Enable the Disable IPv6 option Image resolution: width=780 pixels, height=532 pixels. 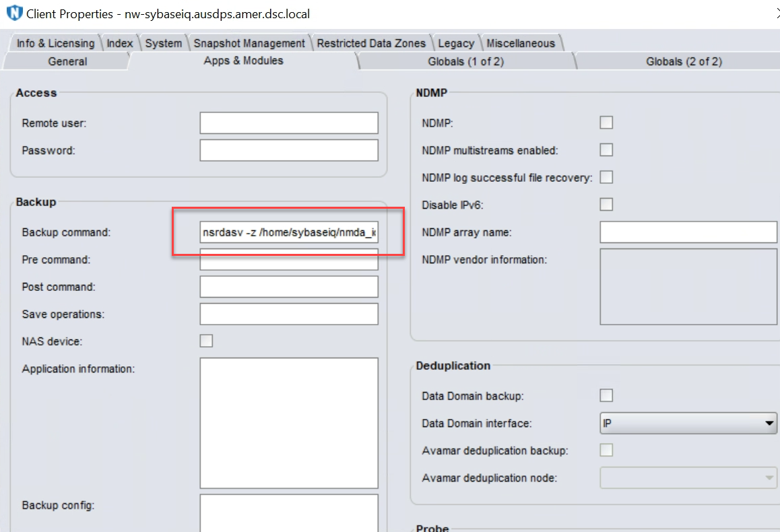tap(606, 204)
